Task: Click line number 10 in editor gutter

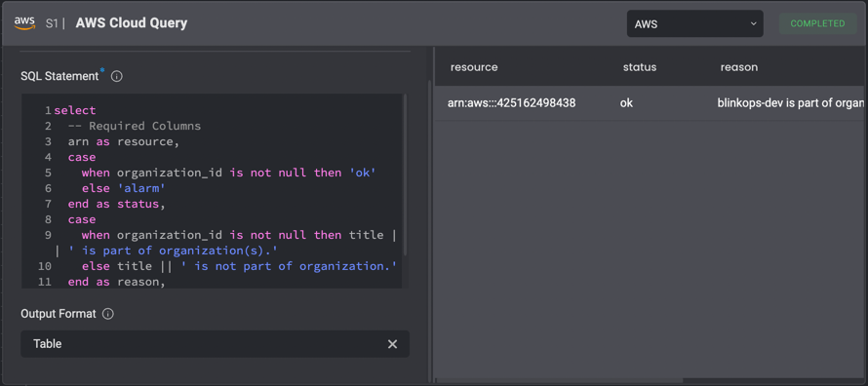Action: pos(46,266)
